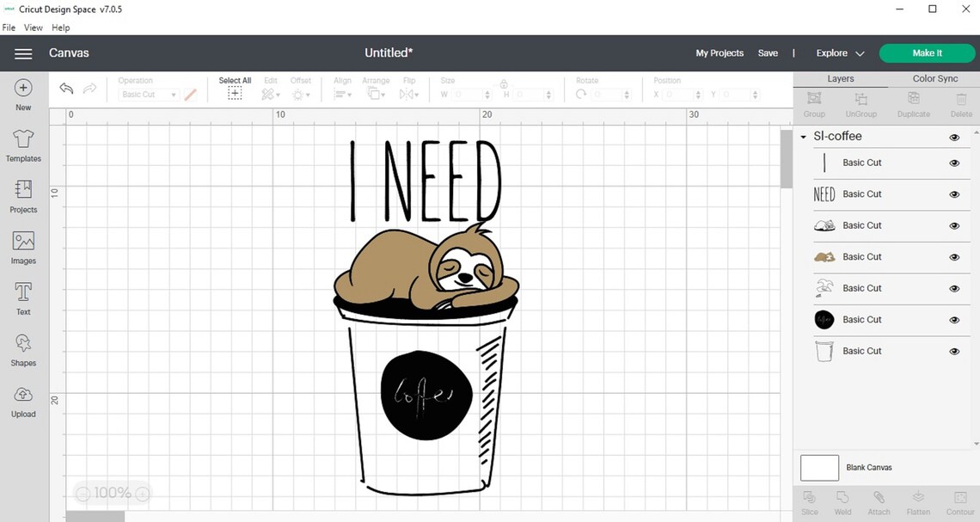Hide the black coffee circle layer
Screen dimensions: 980x522
(x=954, y=319)
